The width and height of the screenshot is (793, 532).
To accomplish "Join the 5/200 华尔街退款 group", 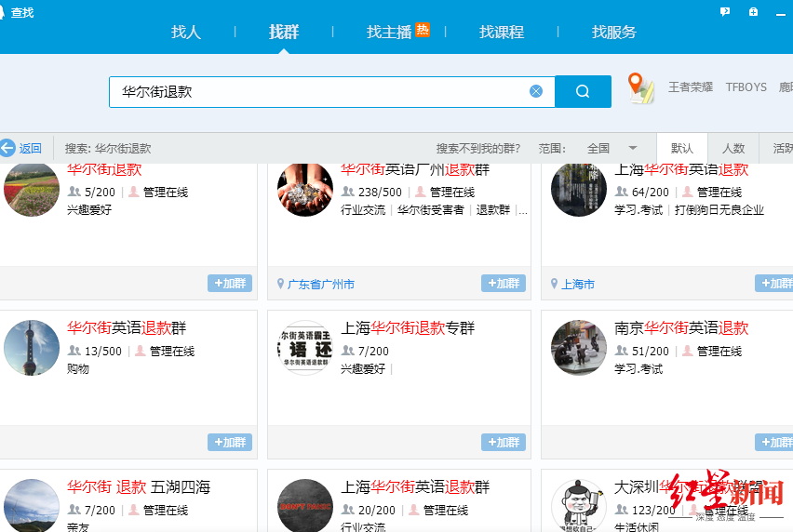I will (230, 283).
